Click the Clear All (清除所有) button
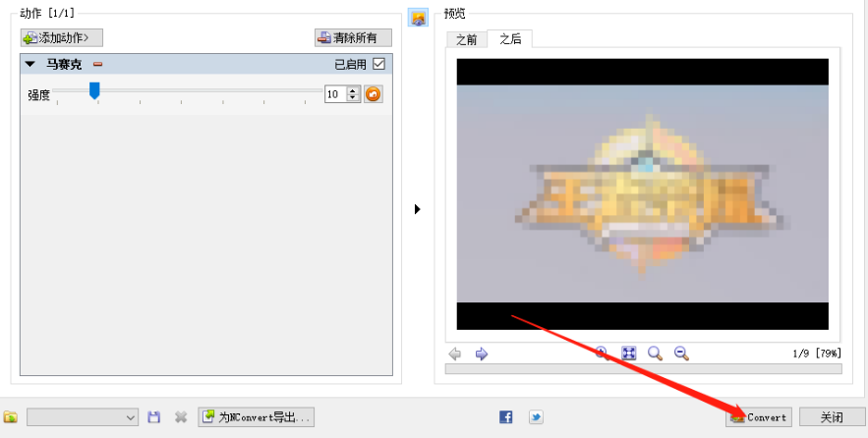 point(353,37)
